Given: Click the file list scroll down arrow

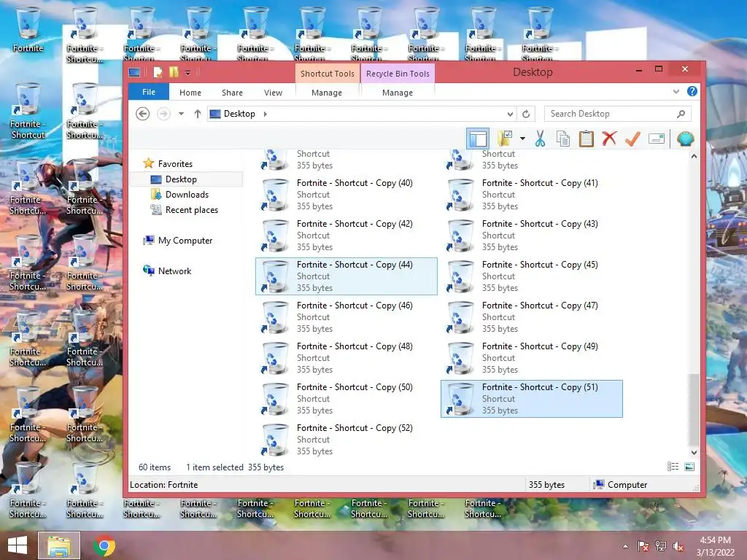Looking at the screenshot, I should tap(694, 452).
